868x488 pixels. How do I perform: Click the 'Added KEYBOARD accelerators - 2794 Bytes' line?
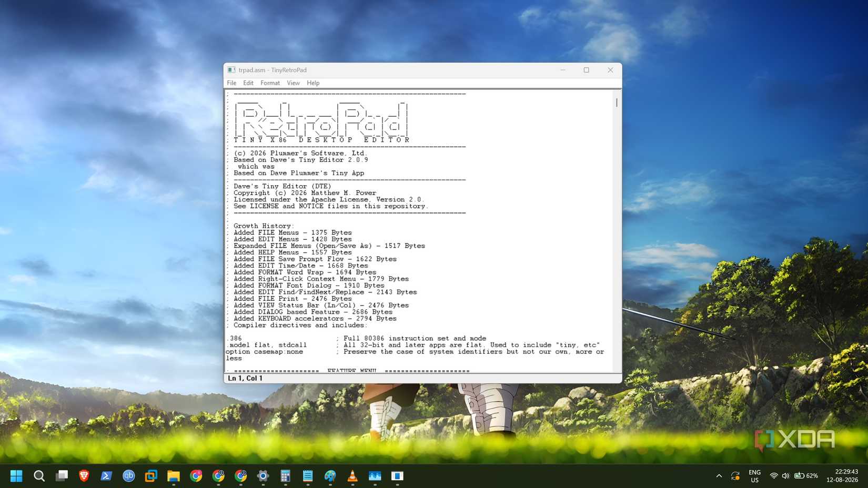(x=315, y=319)
